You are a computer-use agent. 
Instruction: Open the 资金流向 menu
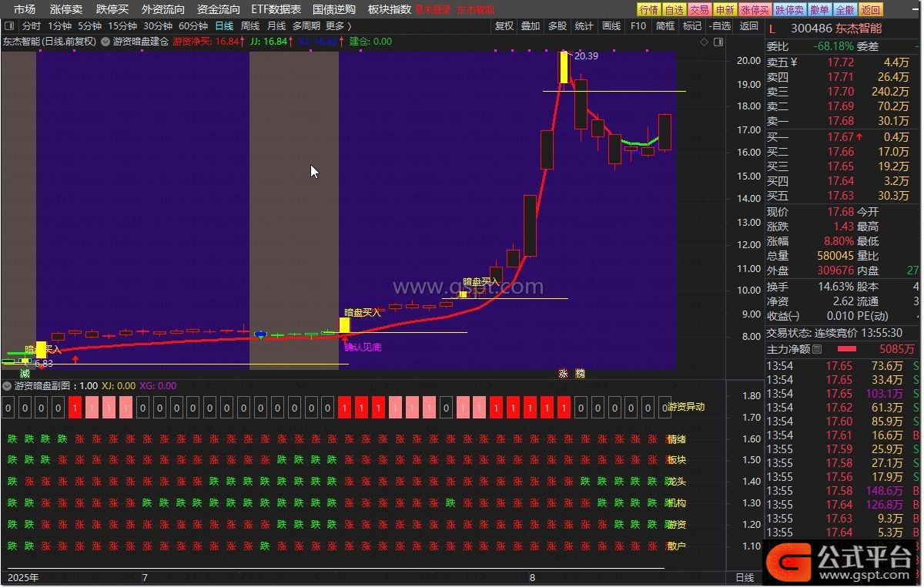point(219,9)
